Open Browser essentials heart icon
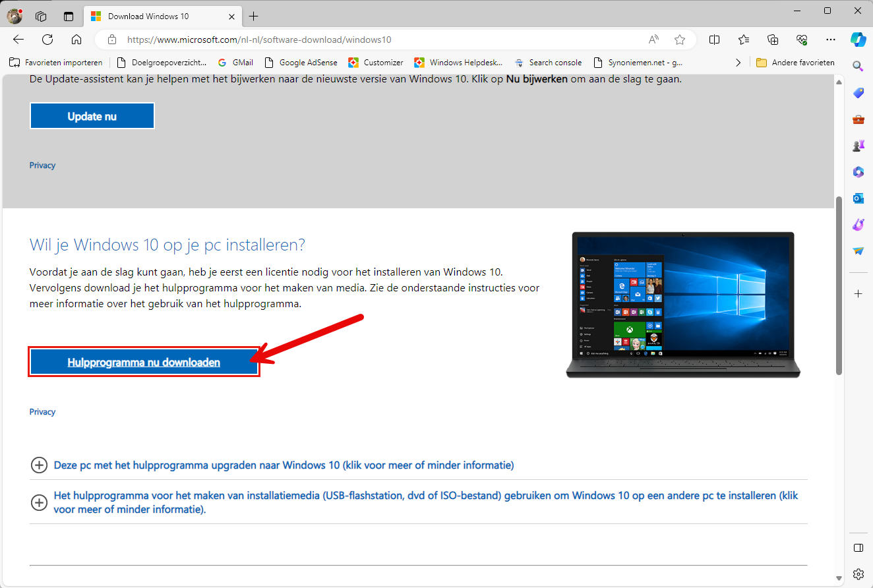The image size is (873, 588). 802,40
